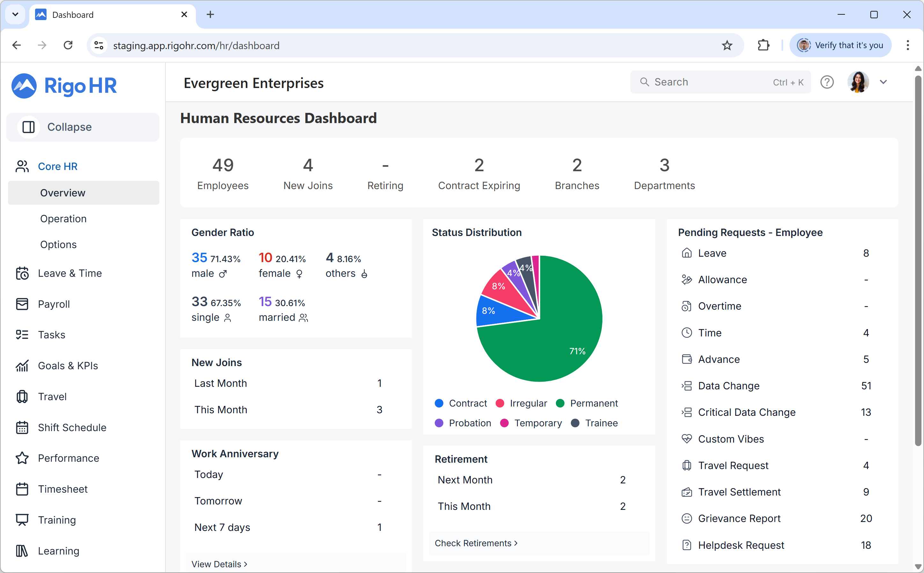
Task: Click the Goals & KPIs chart icon
Action: [22, 366]
